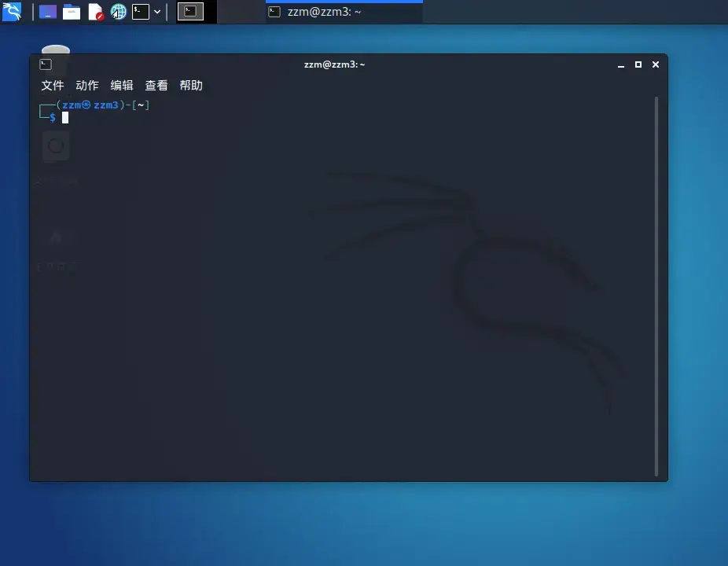The image size is (728, 566).
Task: Select the pinned terminal window icon beside the separator
Action: click(189, 11)
